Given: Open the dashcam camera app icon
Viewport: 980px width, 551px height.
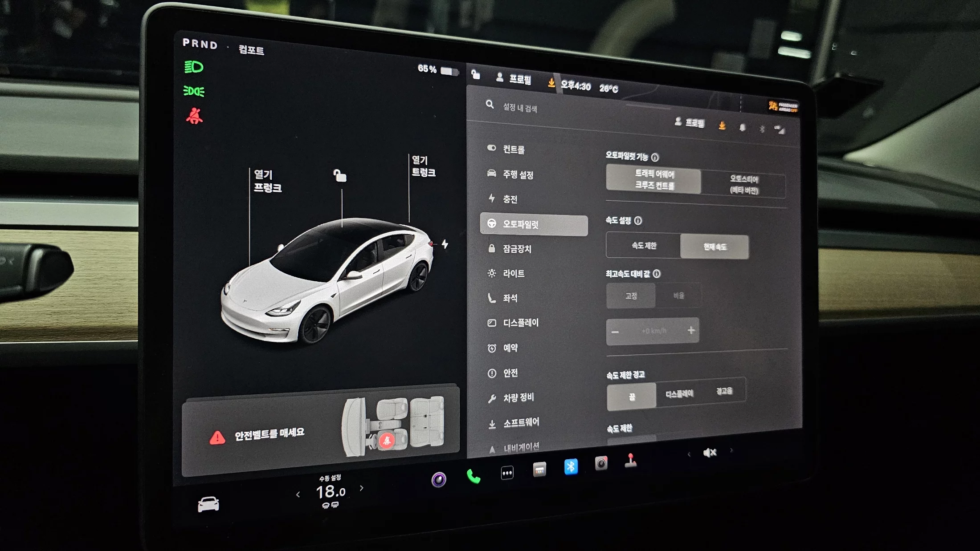Looking at the screenshot, I should point(601,463).
